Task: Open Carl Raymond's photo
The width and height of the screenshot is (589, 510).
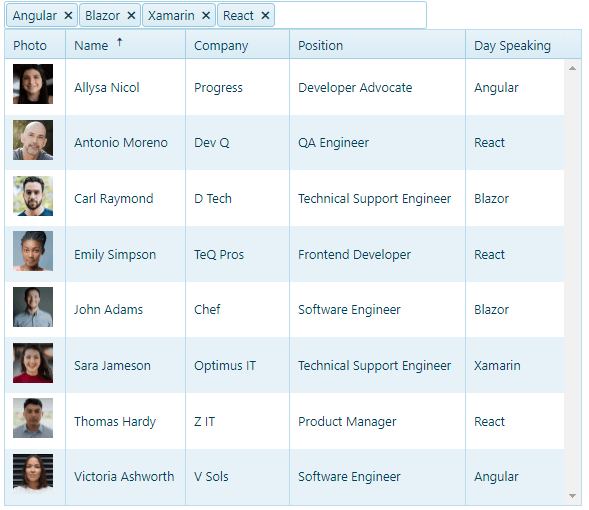Action: 33,196
